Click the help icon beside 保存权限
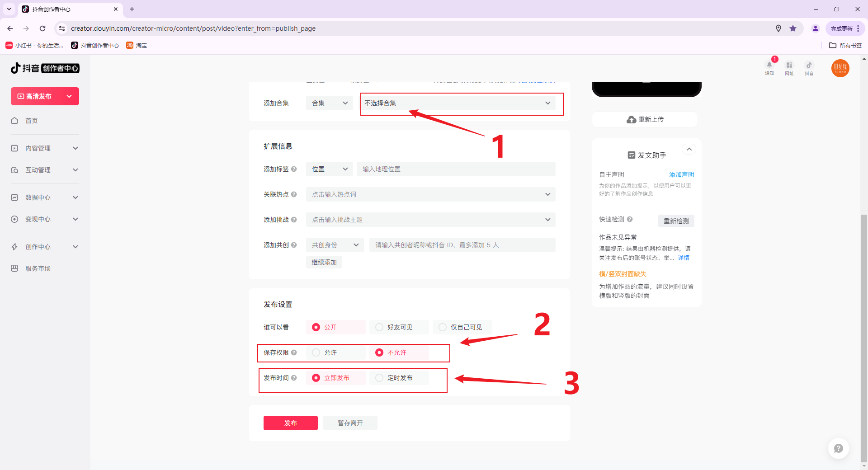This screenshot has width=868, height=470. (x=294, y=352)
